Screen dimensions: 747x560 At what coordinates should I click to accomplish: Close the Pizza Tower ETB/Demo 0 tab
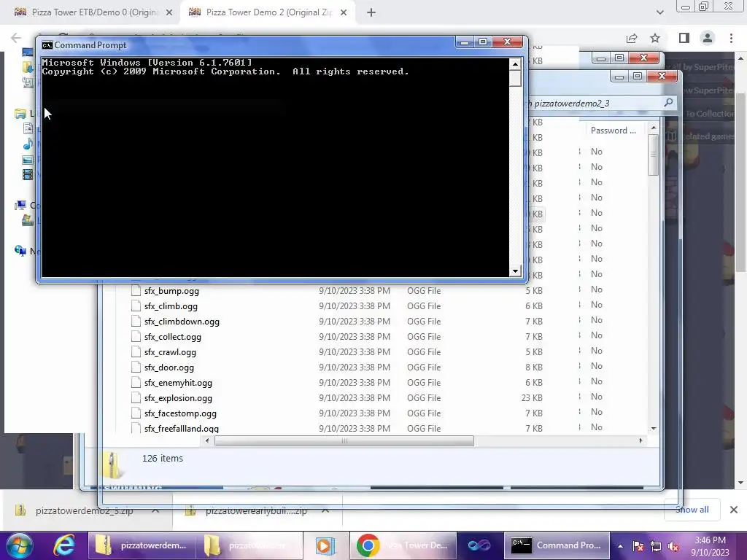[x=169, y=13]
